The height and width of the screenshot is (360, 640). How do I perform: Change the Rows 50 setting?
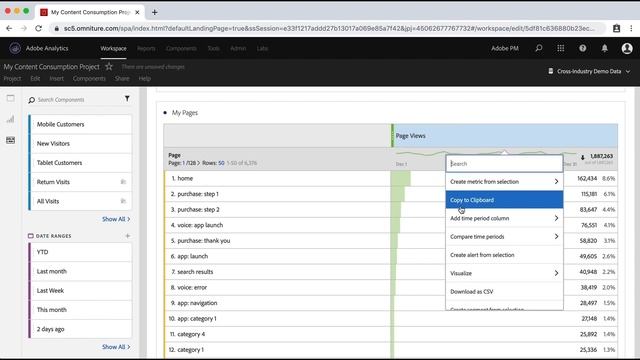click(x=221, y=163)
